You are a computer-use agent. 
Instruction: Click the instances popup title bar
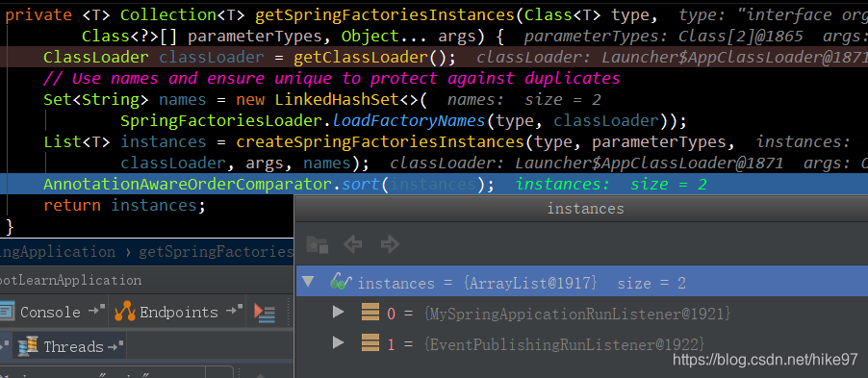tap(581, 209)
